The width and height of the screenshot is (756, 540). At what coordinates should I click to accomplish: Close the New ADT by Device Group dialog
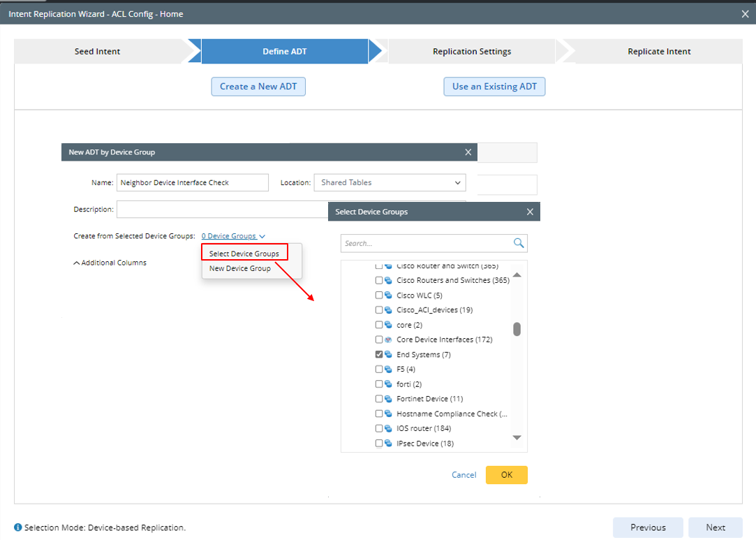[468, 152]
